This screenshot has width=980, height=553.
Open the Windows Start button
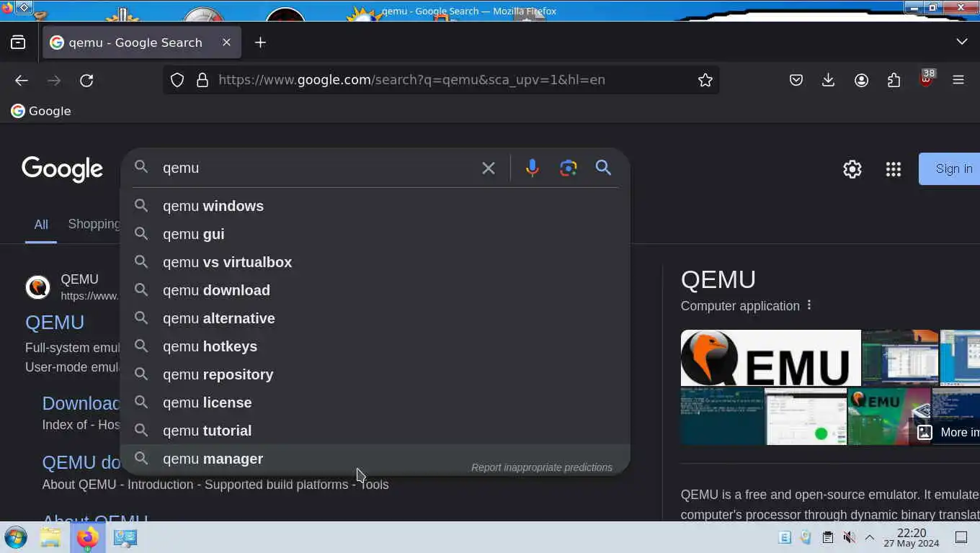click(16, 537)
